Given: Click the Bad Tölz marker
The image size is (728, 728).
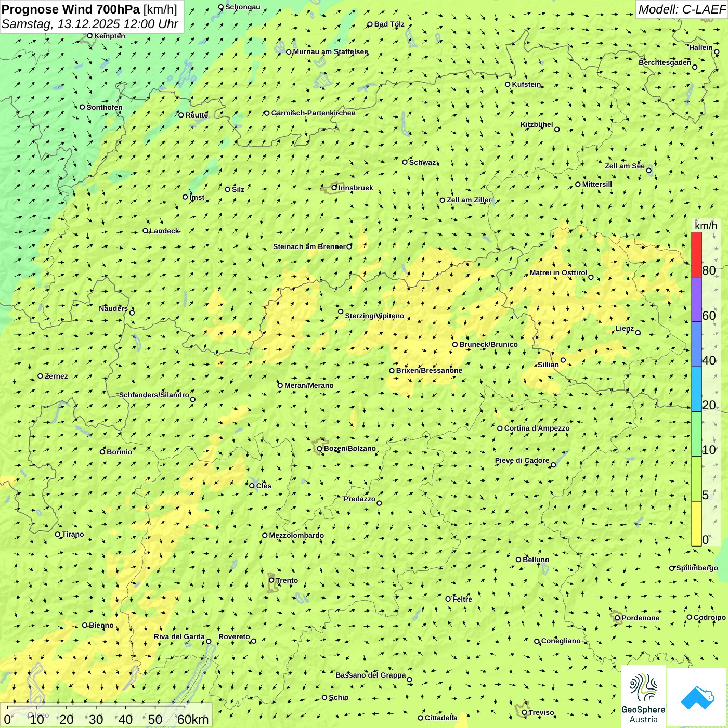Looking at the screenshot, I should [370, 24].
